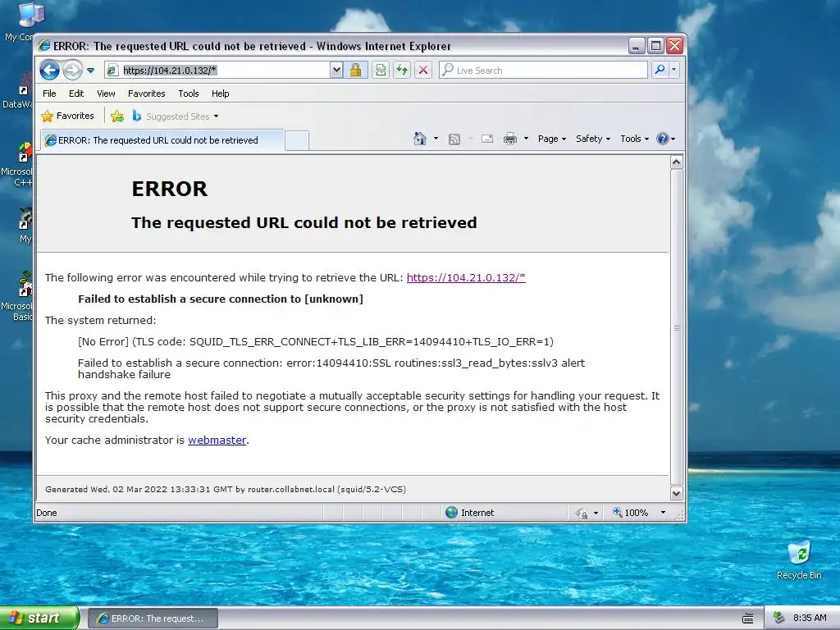Screen dimensions: 840x630
Task: Click the Back navigation arrow button
Action: click(x=49, y=71)
